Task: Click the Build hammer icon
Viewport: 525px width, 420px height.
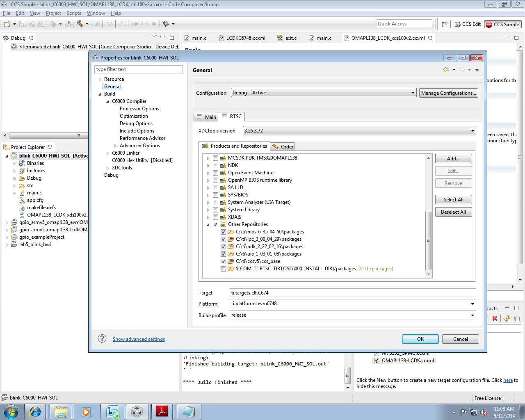Action: [x=80, y=24]
